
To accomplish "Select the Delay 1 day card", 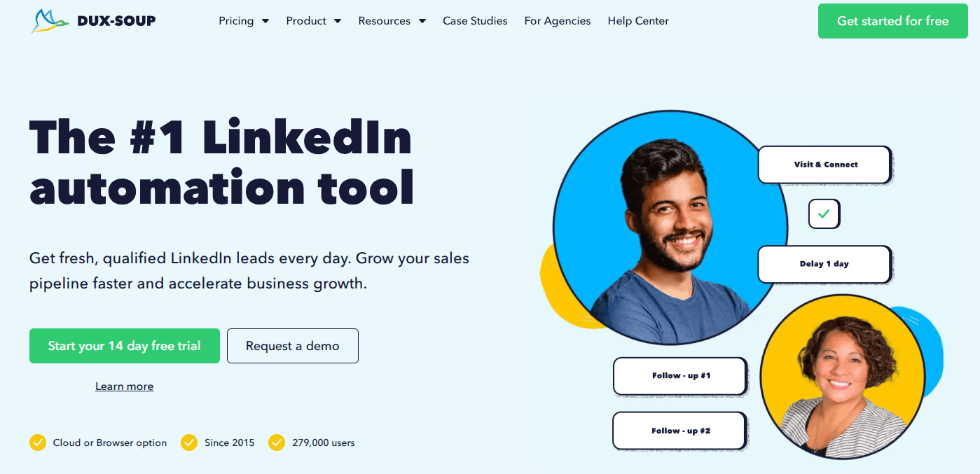I will (x=824, y=264).
